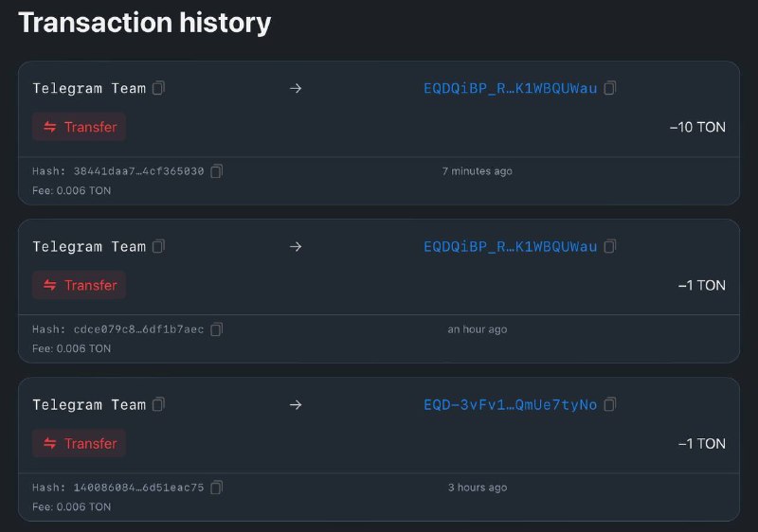Copy recipient address of the -10 TON transfer

pyautogui.click(x=610, y=88)
